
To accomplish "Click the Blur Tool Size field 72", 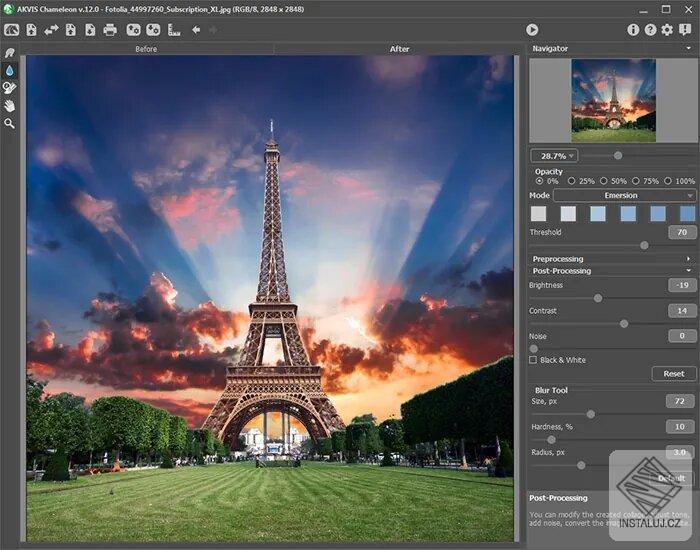I will 679,401.
